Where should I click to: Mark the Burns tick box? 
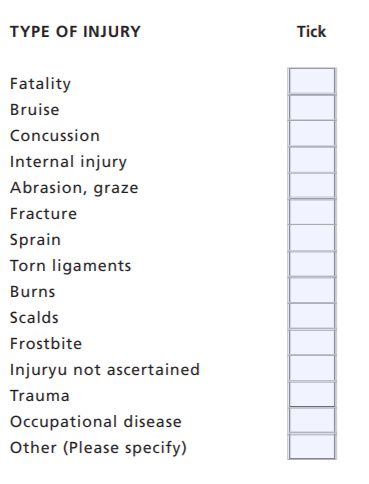click(x=312, y=289)
